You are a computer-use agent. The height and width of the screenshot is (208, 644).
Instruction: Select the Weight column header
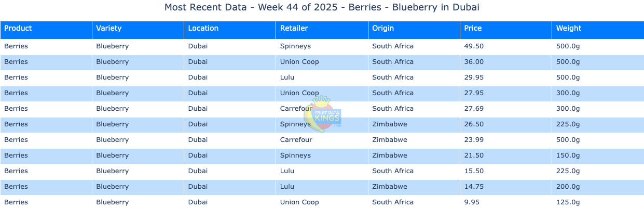pos(569,29)
